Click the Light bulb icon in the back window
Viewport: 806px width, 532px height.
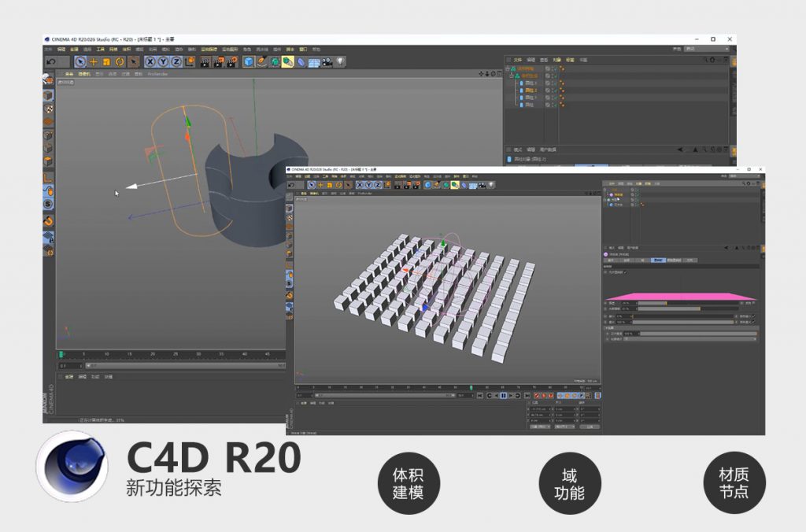pos(340,62)
